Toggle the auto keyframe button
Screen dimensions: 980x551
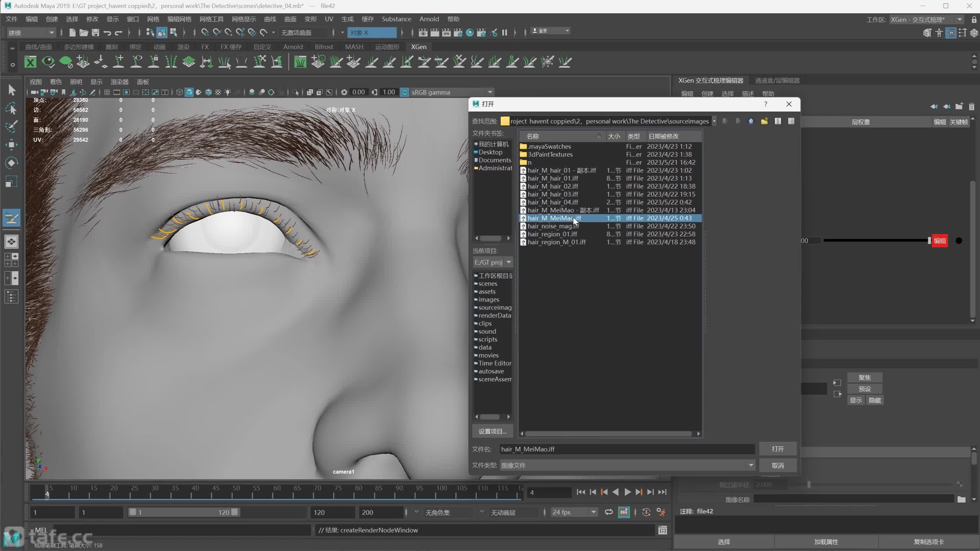[x=647, y=512]
